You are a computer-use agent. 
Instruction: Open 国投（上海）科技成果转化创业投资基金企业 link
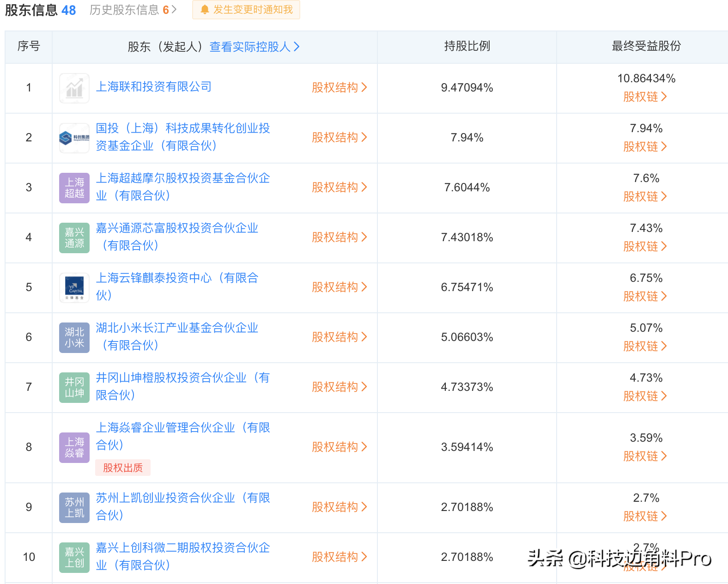(x=183, y=137)
